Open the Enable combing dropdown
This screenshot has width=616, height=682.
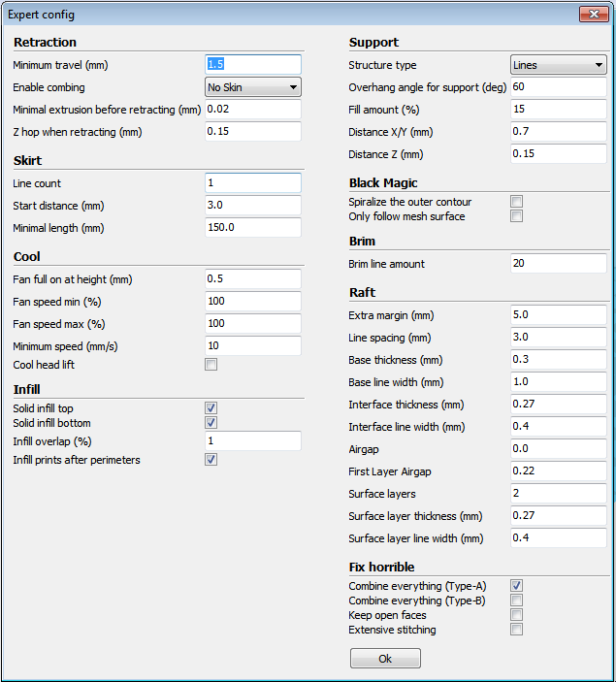tap(253, 87)
